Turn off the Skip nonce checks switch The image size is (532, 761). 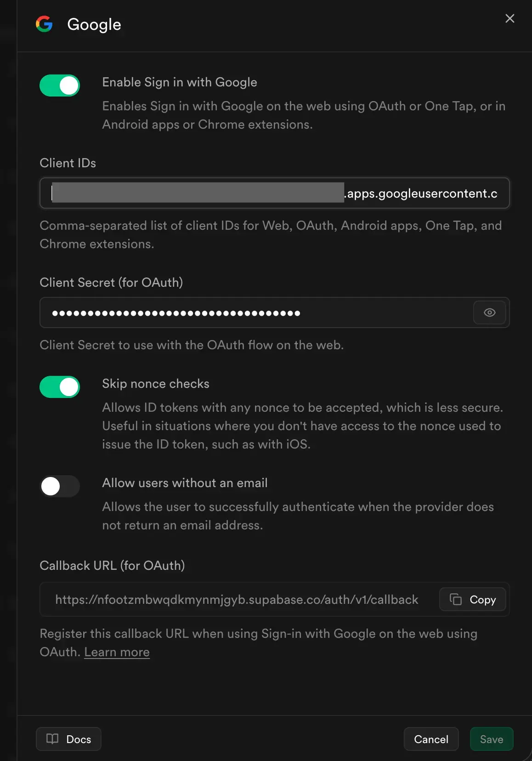tap(60, 387)
